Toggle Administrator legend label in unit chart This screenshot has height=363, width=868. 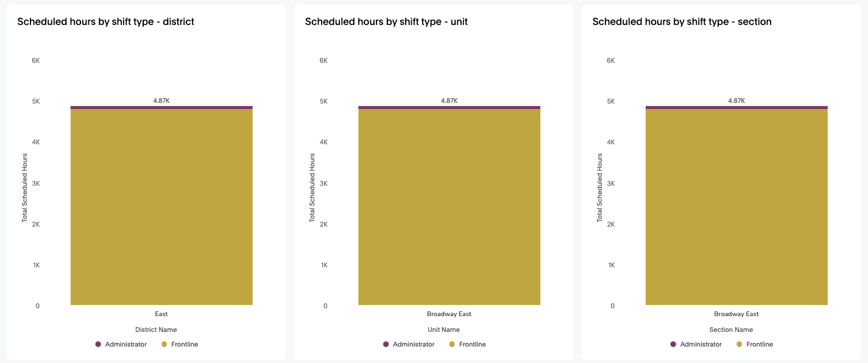pos(414,345)
